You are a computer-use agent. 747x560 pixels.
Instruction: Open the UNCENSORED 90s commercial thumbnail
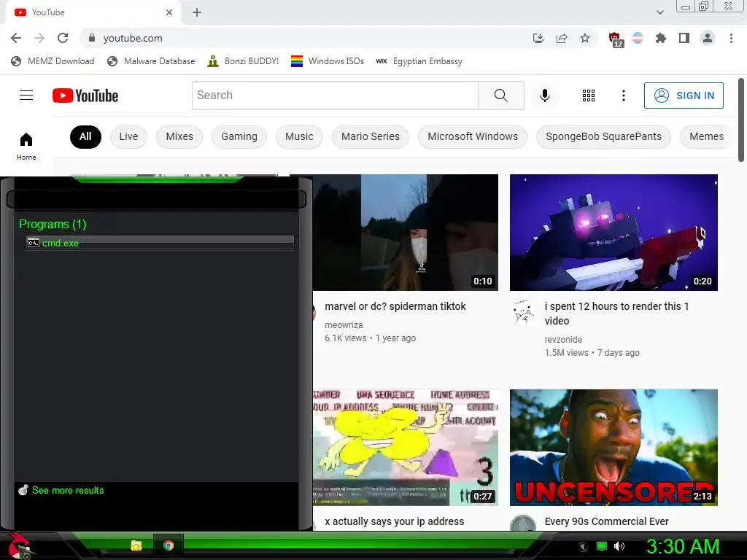614,448
